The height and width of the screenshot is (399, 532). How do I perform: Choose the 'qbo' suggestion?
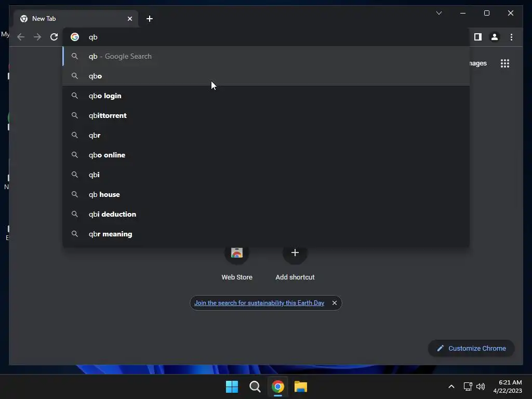(x=267, y=76)
